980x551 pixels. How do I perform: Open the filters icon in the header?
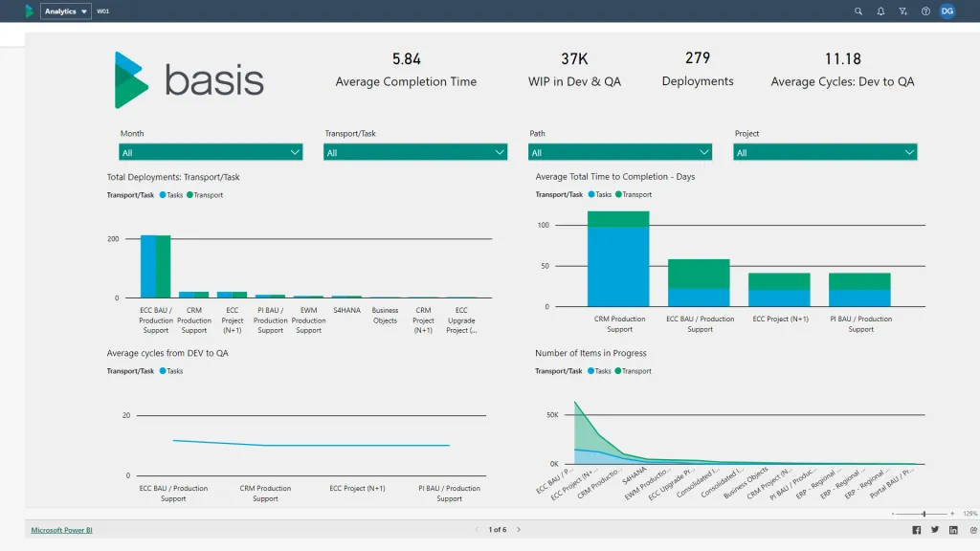pyautogui.click(x=902, y=11)
